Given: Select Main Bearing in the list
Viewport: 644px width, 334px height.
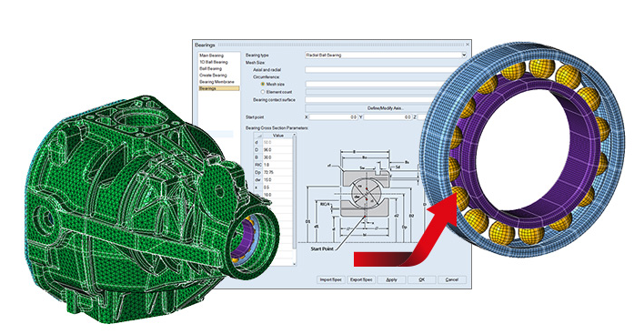Looking at the screenshot, I should [212, 56].
